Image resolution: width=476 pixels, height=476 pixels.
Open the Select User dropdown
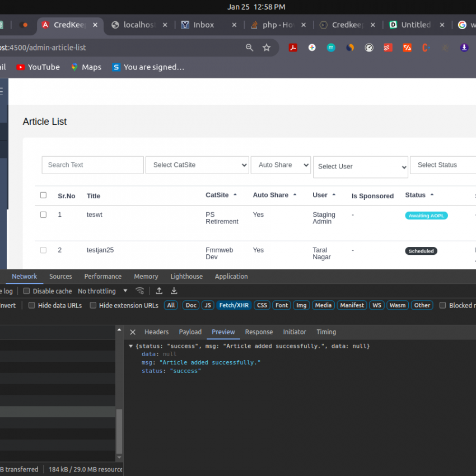tap(361, 167)
